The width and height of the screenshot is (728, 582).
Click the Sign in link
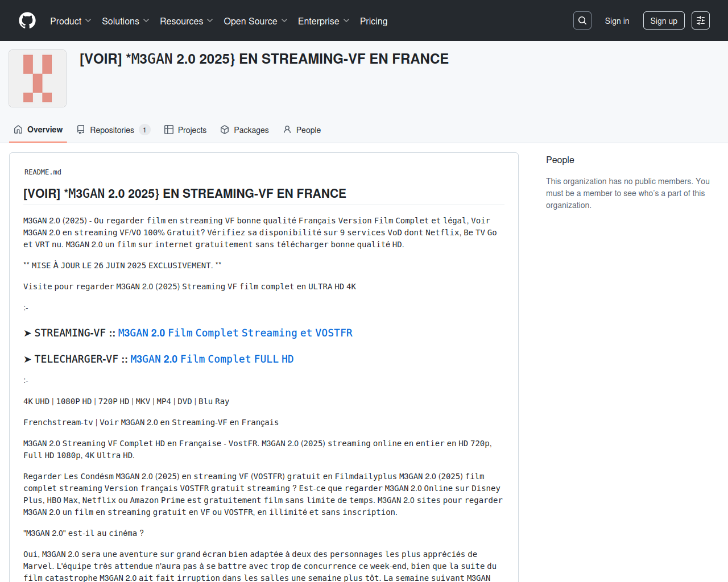click(x=617, y=21)
